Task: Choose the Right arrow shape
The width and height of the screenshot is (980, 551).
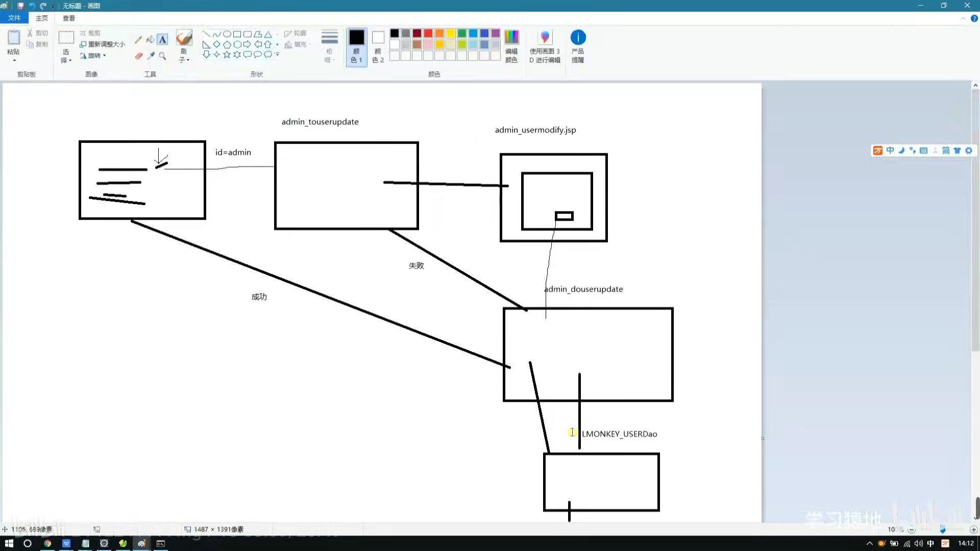Action: pos(247,44)
